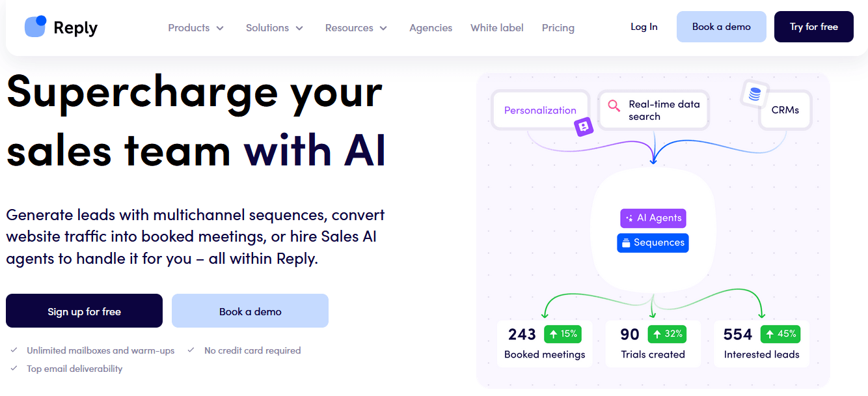Select the White label menu item
Viewport: 868px width, 396px height.
tap(496, 27)
